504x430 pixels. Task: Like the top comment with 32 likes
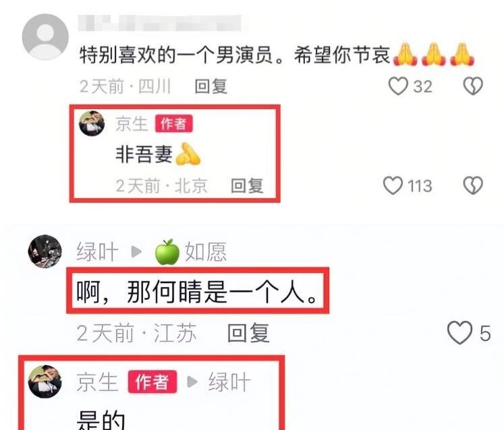398,86
